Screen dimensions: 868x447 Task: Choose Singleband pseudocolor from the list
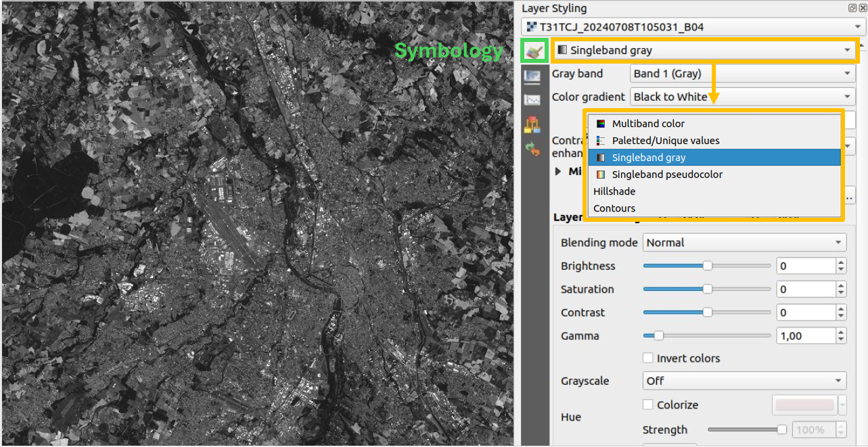click(666, 174)
